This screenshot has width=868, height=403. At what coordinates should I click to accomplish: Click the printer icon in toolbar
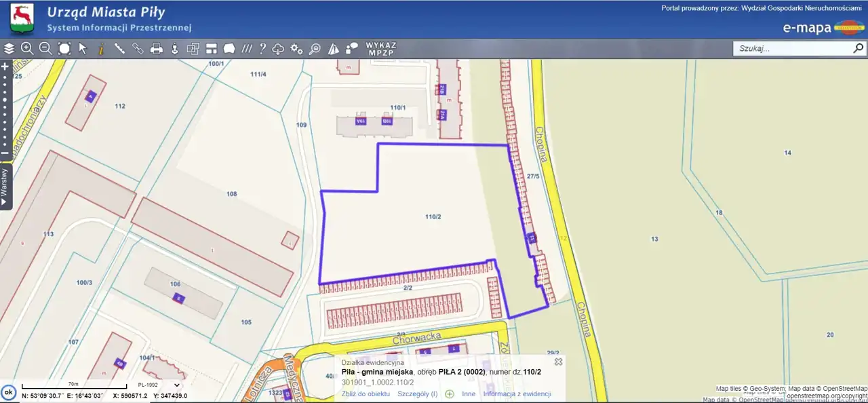tap(157, 48)
